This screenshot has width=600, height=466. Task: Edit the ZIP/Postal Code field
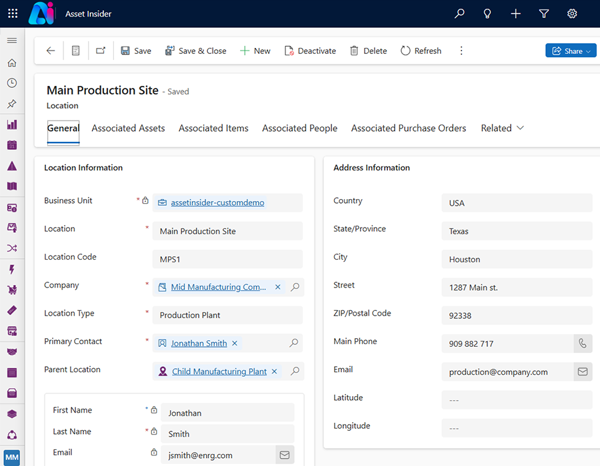tap(517, 316)
